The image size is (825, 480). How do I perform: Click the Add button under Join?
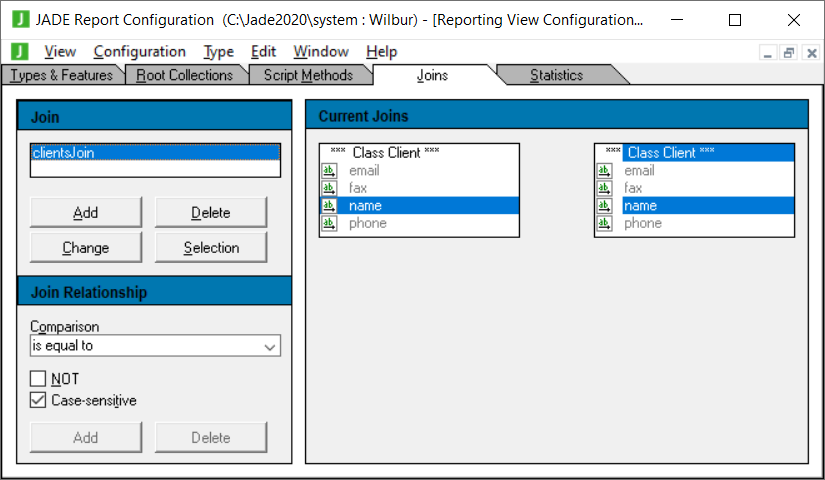point(86,213)
